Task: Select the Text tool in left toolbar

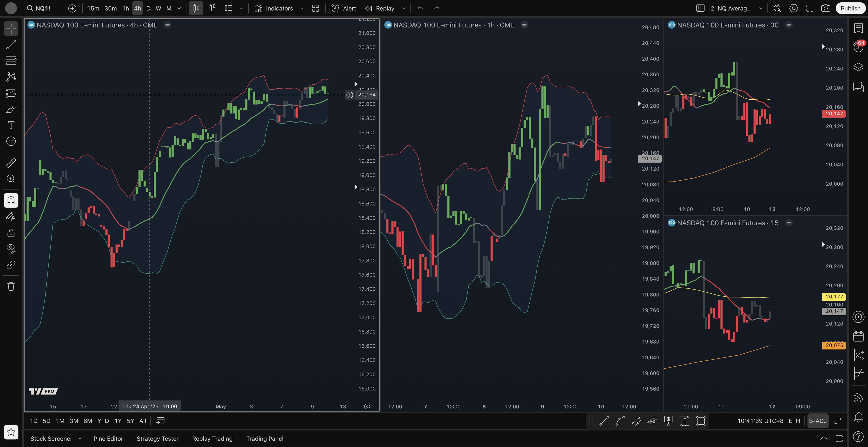Action: pyautogui.click(x=11, y=125)
